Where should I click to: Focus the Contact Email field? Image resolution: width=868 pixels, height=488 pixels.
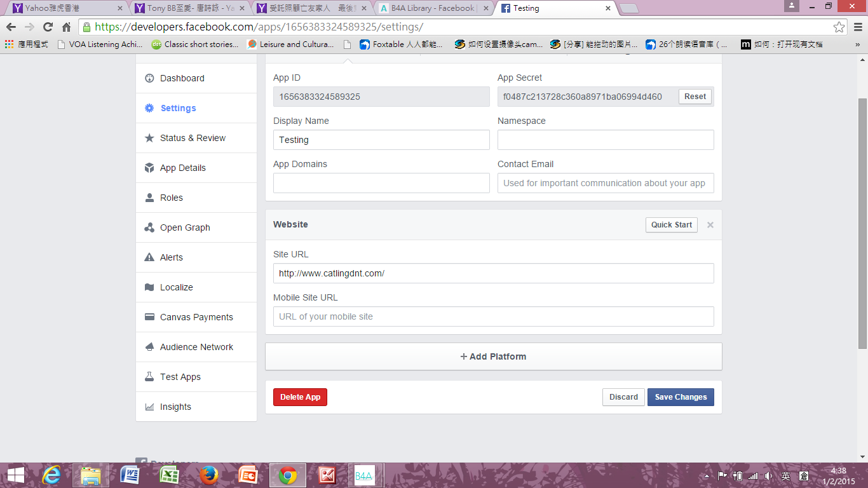tap(606, 183)
